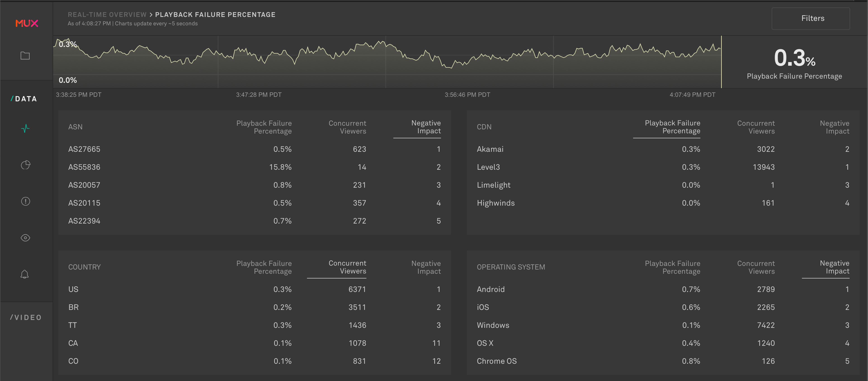
Task: Click the eye views icon
Action: [25, 238]
